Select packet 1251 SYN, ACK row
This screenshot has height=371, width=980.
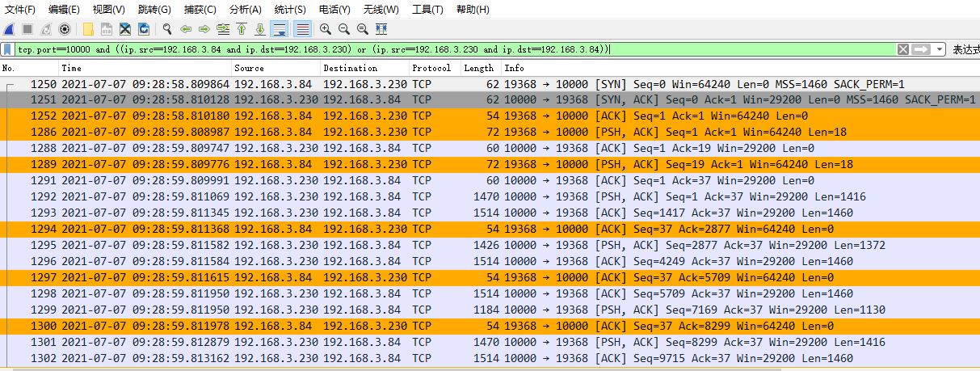(490, 100)
